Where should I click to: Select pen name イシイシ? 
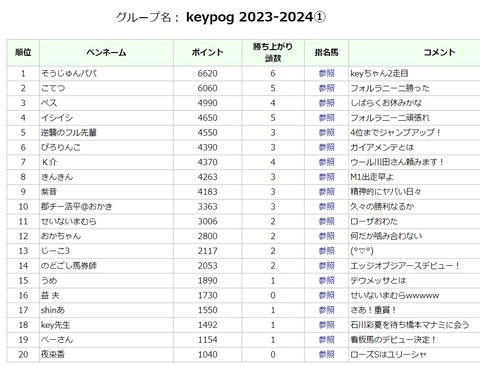pyautogui.click(x=57, y=118)
